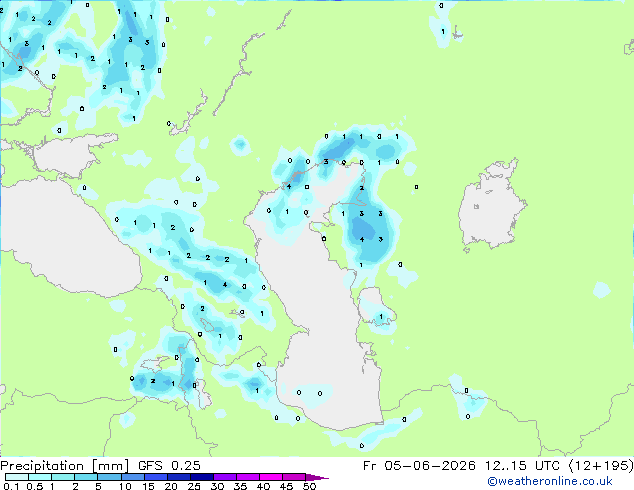
Task: Select the 30–35 mm violet legend swatch
Action: 225,477
